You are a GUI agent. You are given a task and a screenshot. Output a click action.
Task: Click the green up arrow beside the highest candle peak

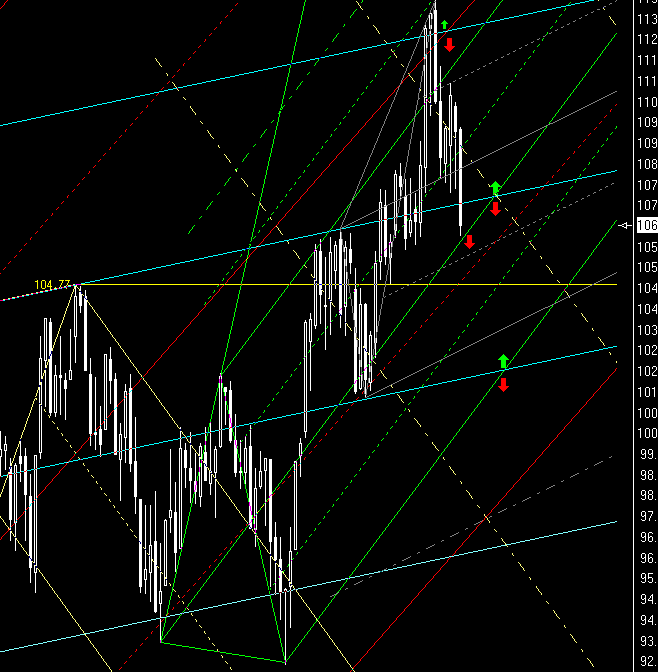click(445, 24)
